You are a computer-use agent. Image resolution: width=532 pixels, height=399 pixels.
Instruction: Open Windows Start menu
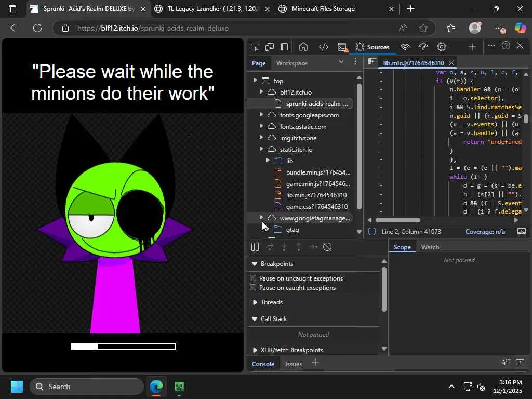pyautogui.click(x=17, y=387)
